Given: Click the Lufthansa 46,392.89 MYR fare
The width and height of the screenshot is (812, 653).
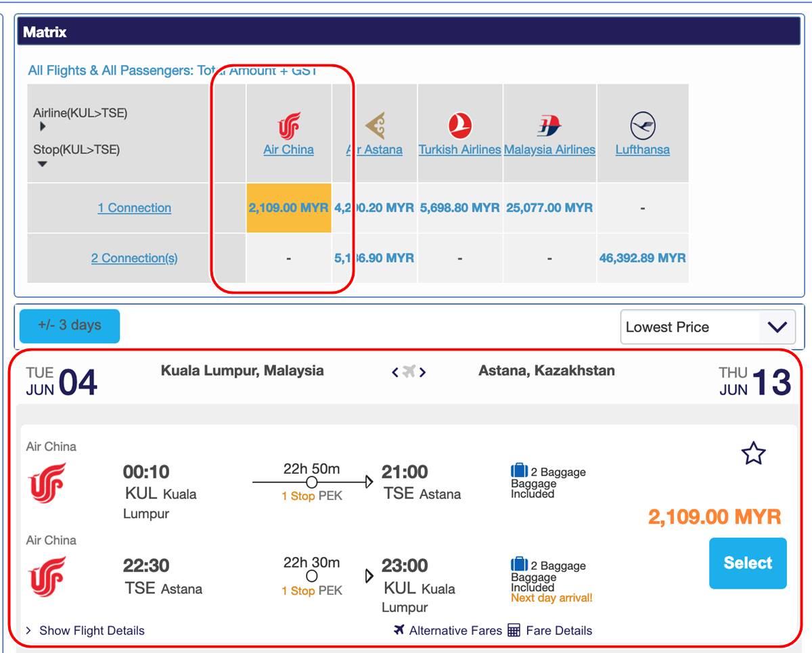Looking at the screenshot, I should pos(643,258).
